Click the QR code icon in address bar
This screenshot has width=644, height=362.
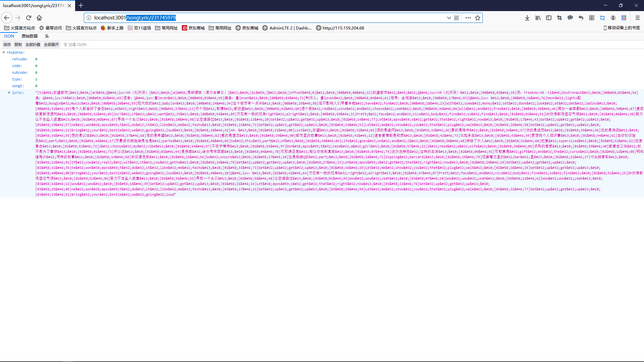click(457, 18)
